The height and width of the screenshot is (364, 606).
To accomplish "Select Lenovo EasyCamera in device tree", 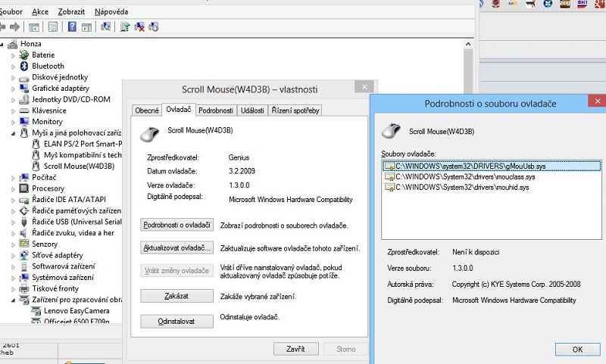I will (77, 311).
